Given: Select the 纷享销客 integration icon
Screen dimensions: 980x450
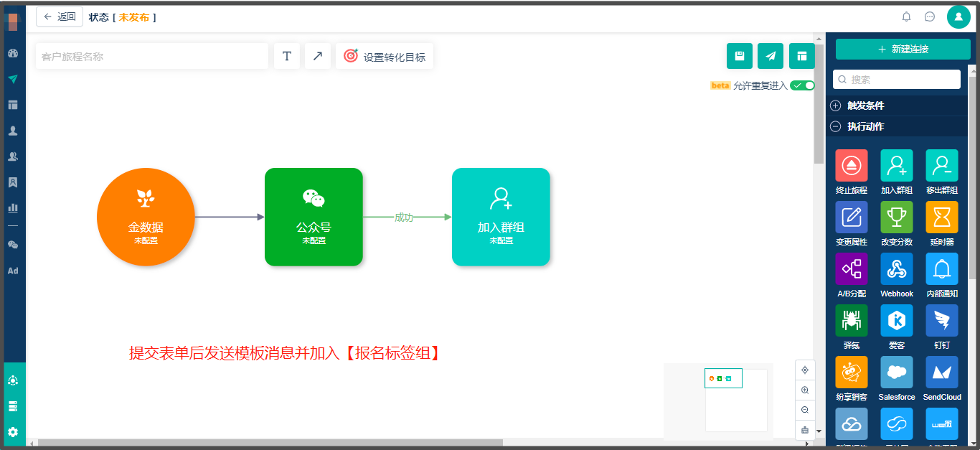Looking at the screenshot, I should [x=852, y=372].
